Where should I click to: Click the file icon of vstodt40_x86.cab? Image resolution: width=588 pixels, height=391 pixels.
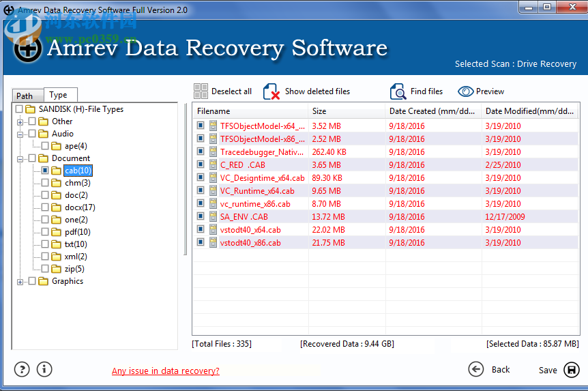pos(213,242)
